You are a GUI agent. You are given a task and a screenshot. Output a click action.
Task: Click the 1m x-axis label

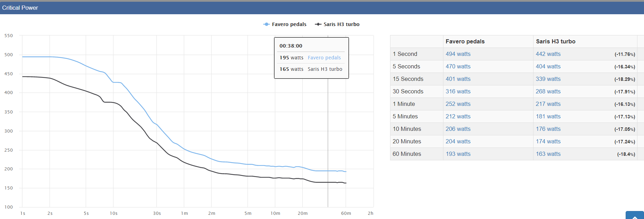point(184,213)
